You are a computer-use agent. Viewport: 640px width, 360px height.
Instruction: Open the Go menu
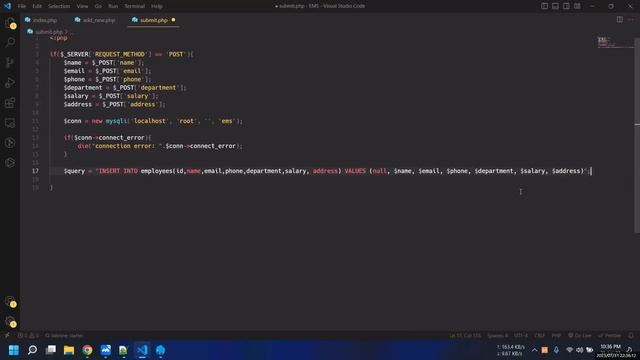pyautogui.click(x=98, y=6)
